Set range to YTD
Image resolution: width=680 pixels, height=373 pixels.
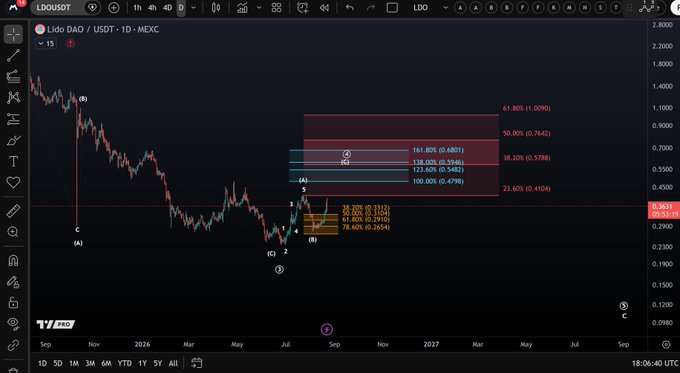[x=124, y=363]
